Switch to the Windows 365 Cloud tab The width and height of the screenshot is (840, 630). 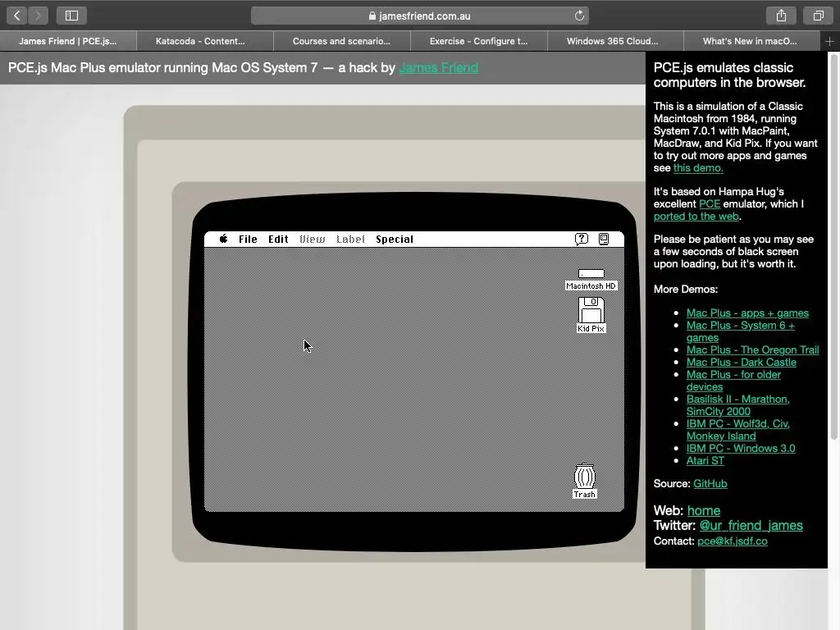[615, 41]
